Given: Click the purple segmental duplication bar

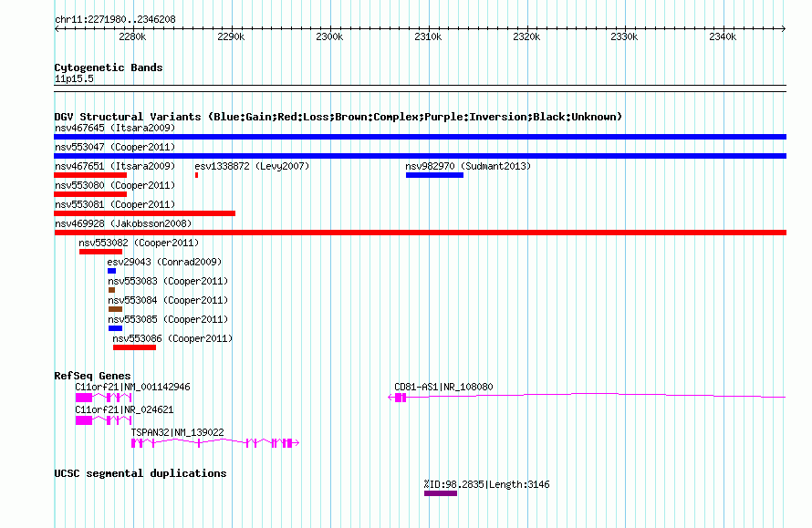Looking at the screenshot, I should coord(440,493).
